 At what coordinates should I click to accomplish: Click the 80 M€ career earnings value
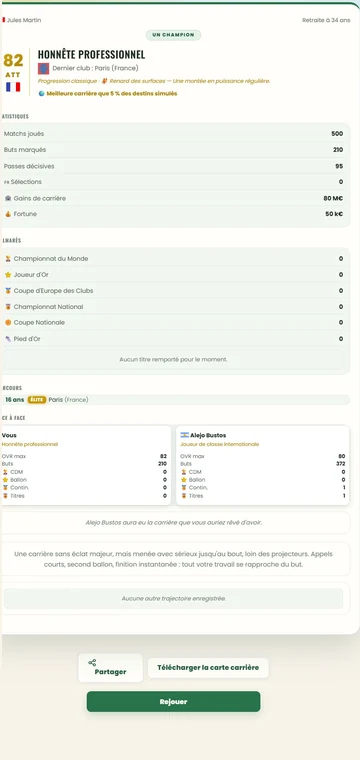click(334, 198)
